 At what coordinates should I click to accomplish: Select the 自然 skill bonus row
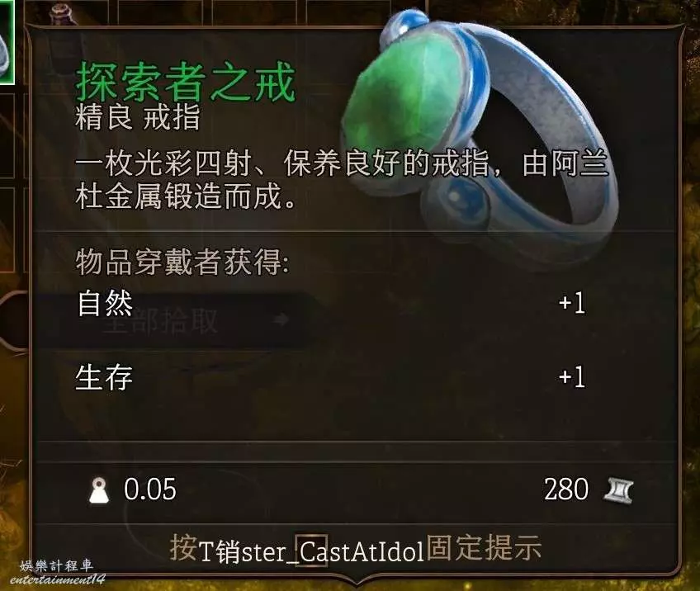click(x=331, y=303)
